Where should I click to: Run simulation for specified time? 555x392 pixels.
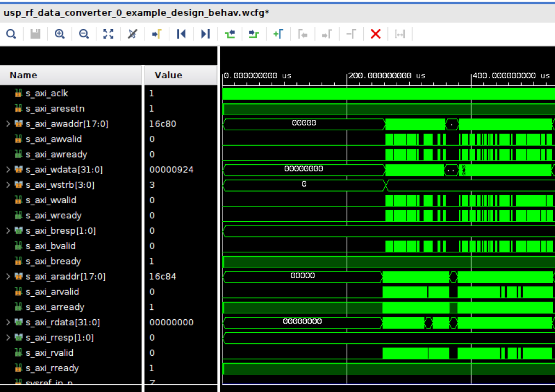(278, 33)
